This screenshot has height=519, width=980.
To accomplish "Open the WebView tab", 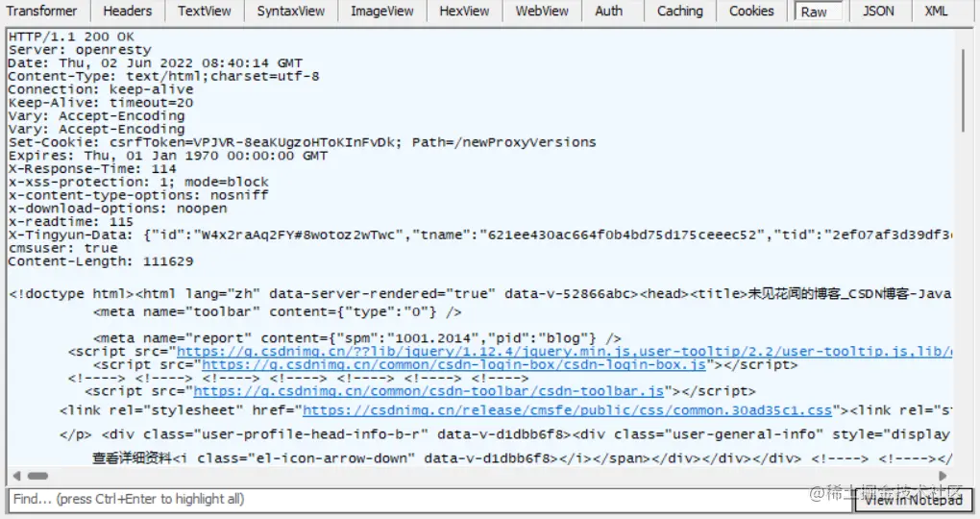I will [542, 12].
